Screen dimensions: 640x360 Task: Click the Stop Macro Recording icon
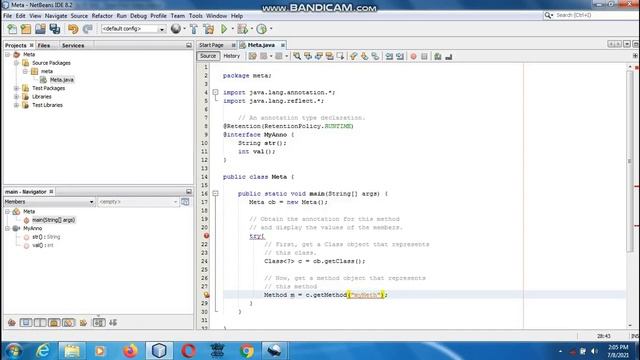424,56
